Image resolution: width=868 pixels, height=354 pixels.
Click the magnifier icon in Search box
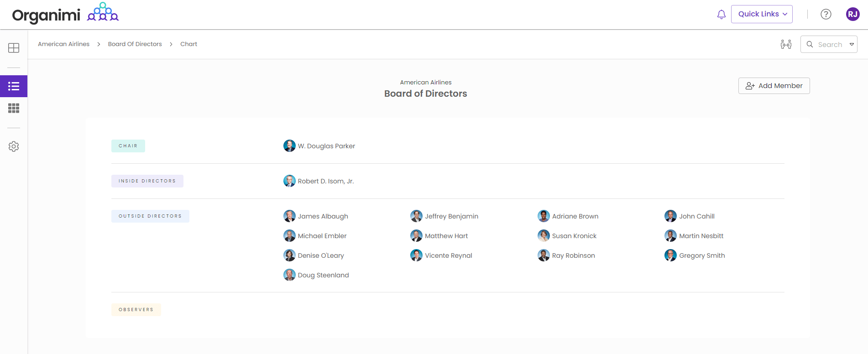tap(810, 44)
